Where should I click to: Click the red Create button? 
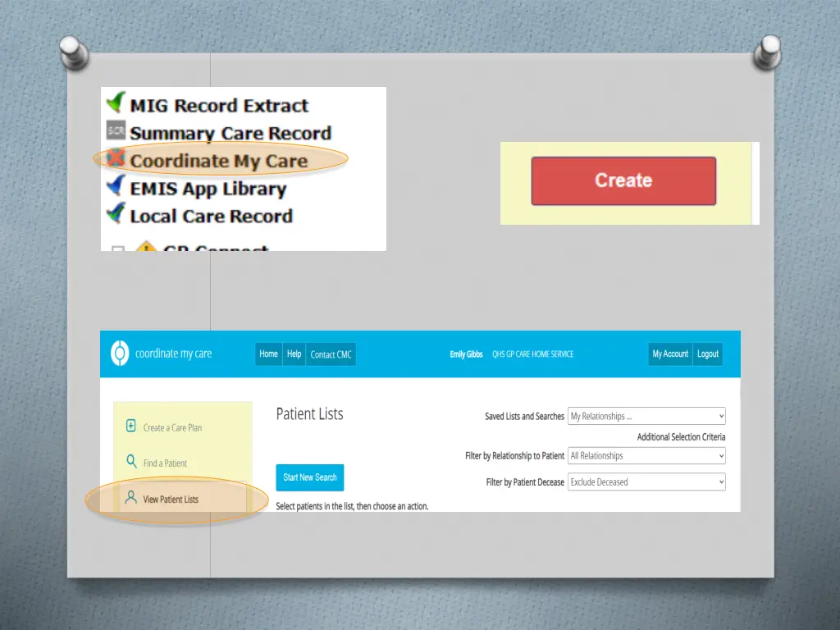(x=623, y=180)
